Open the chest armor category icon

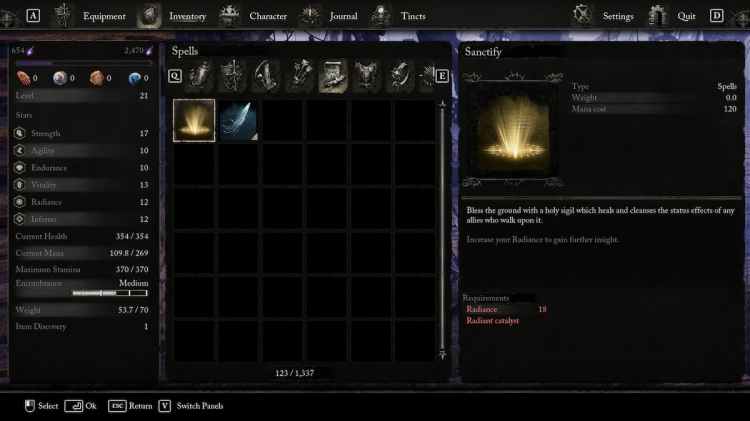click(x=366, y=75)
